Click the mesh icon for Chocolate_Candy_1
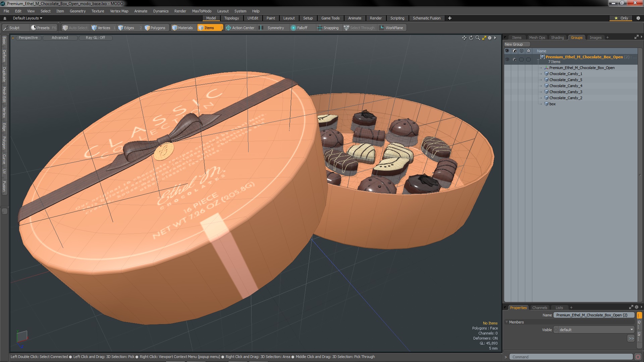Viewport: 644px width, 362px height. click(546, 74)
